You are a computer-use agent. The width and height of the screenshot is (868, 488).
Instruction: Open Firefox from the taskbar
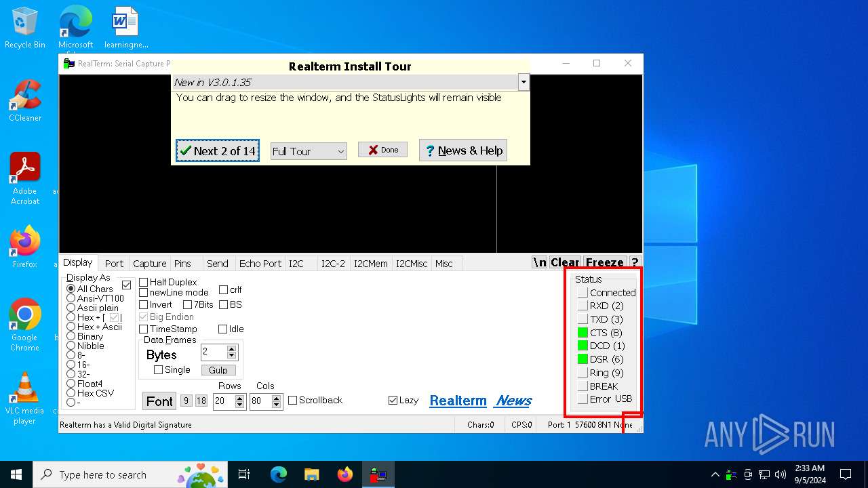point(345,474)
